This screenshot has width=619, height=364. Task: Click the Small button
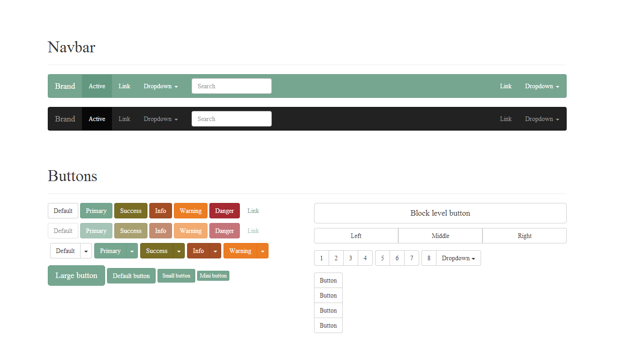click(176, 276)
